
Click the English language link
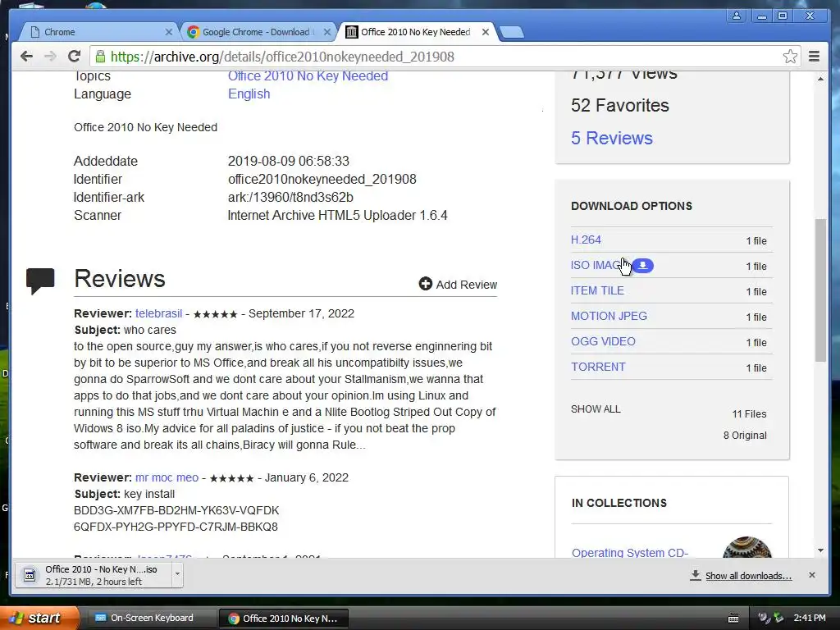click(249, 94)
